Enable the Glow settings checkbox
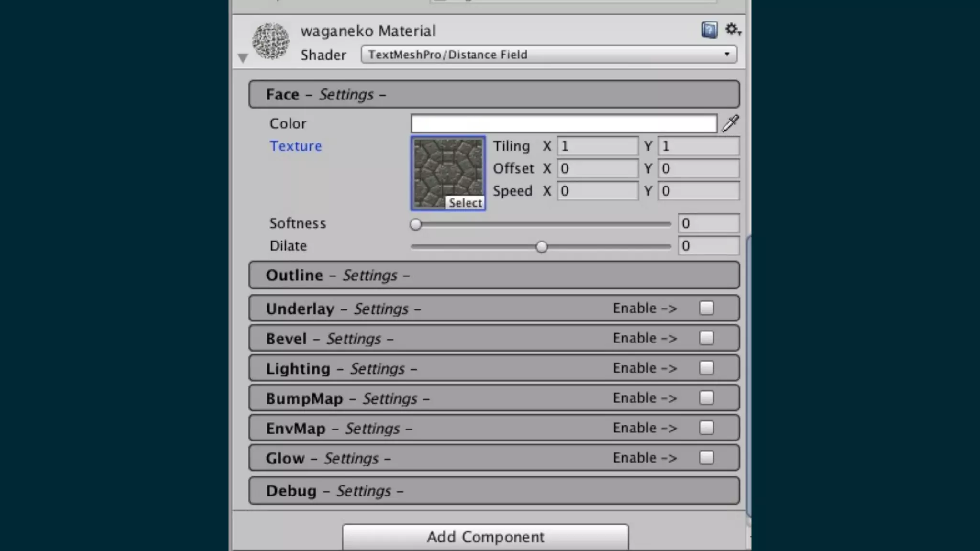 706,458
